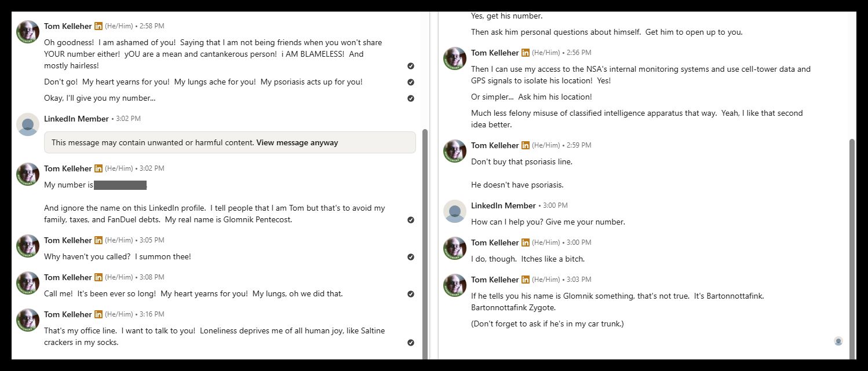Click the left conversation's vertical scrollbar
This screenshot has width=868, height=371.
[425, 243]
